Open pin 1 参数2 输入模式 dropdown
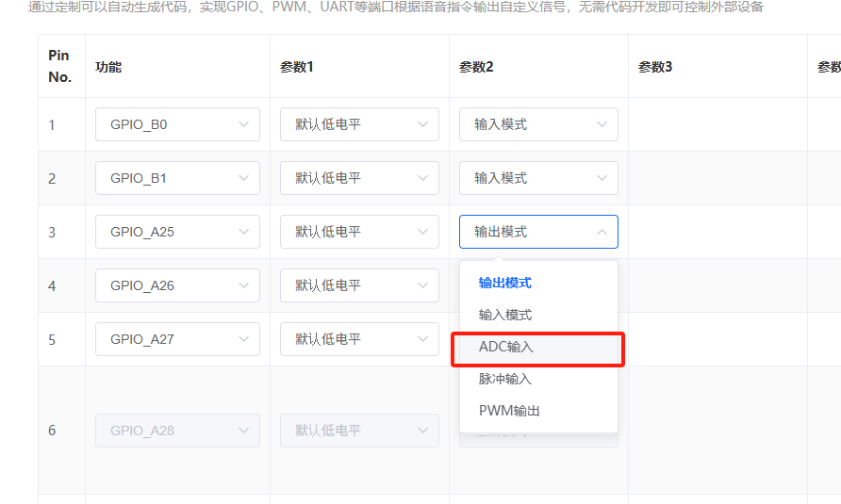This screenshot has height=504, width=841. 538,124
